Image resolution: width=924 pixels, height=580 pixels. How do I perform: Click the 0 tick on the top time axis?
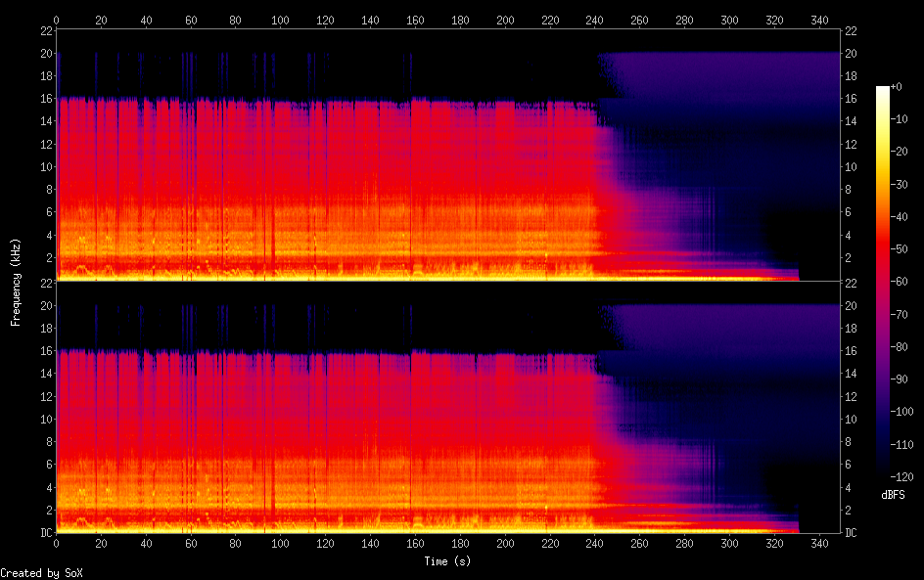pyautogui.click(x=57, y=20)
